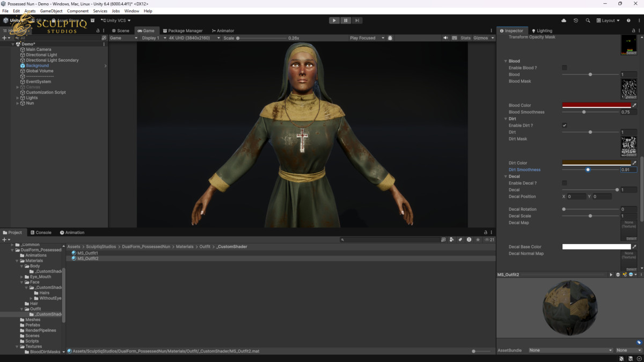Click the Play button
644x362 pixels.
coord(334,20)
